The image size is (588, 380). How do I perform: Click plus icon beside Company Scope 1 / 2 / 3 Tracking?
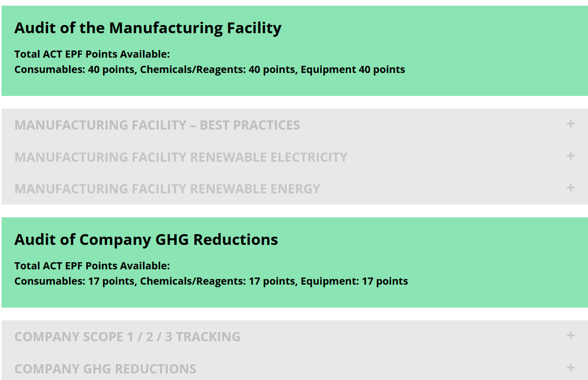tap(570, 336)
